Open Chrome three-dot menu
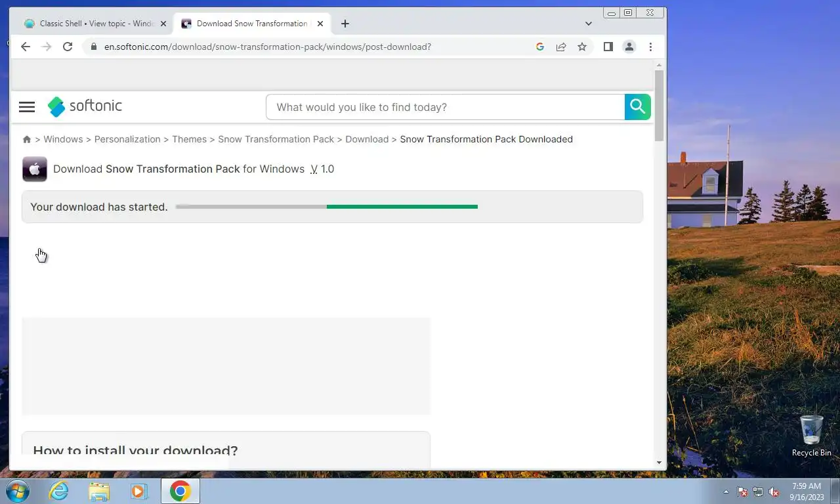Viewport: 840px width, 504px height. pos(650,47)
